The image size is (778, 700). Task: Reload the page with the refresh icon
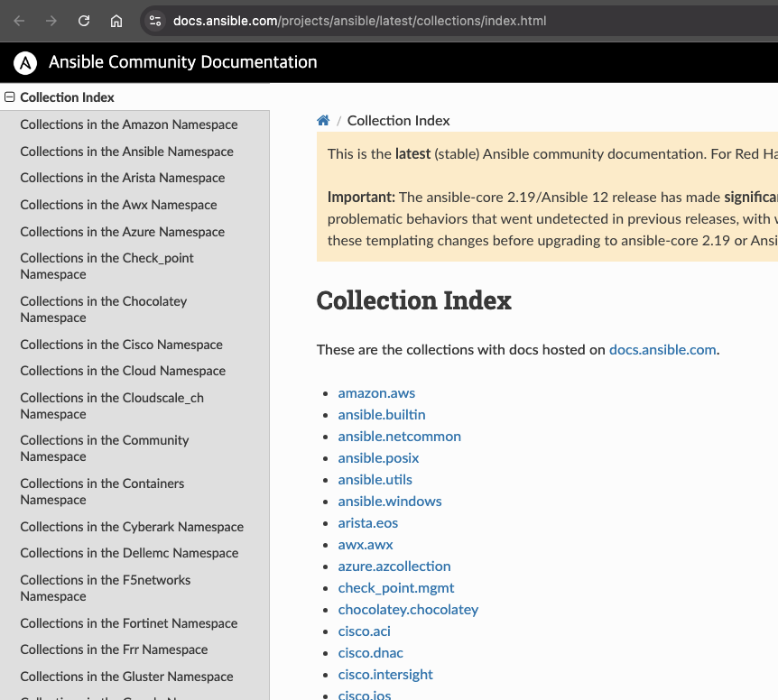[84, 21]
